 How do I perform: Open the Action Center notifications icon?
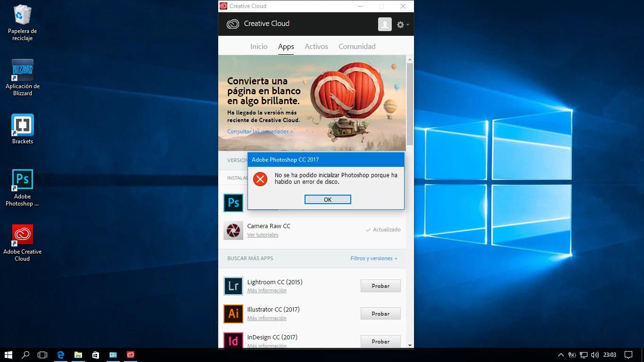[628, 354]
